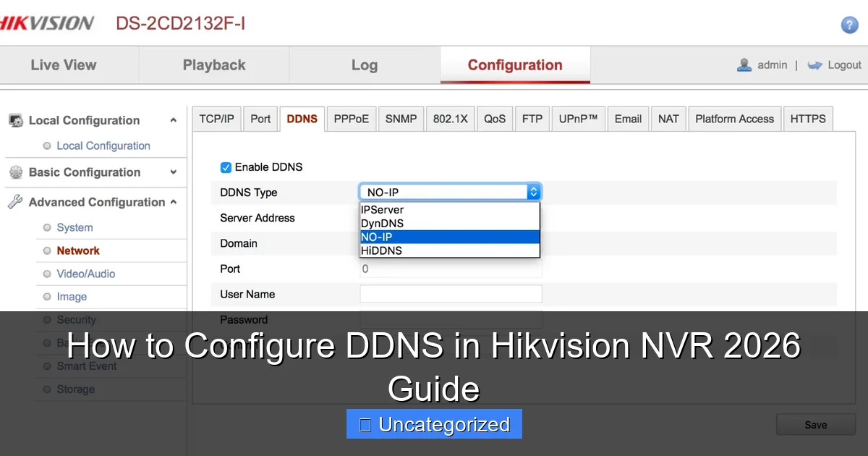This screenshot has width=868, height=456.
Task: Select the System radio bullet in sidebar
Action: coord(46,227)
